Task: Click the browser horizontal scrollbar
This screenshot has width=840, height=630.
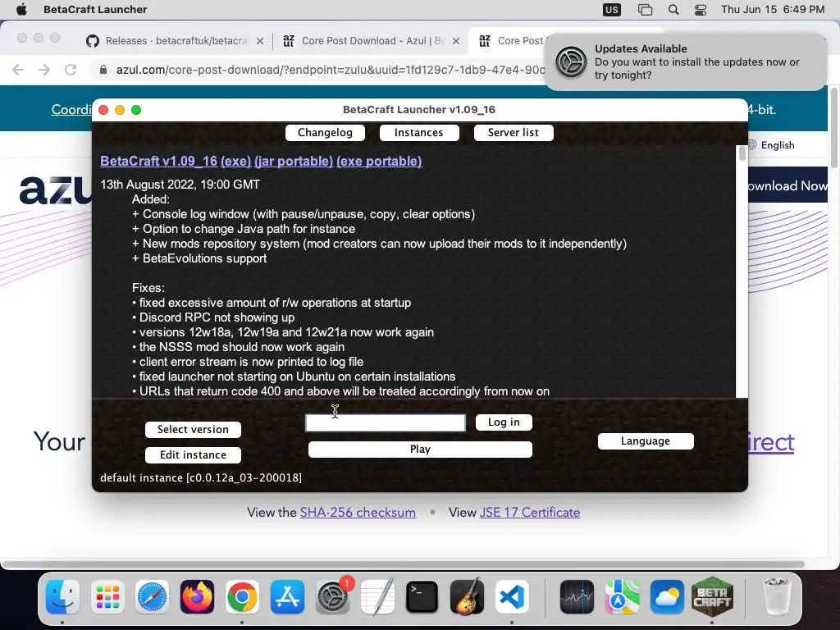Action: (403, 564)
